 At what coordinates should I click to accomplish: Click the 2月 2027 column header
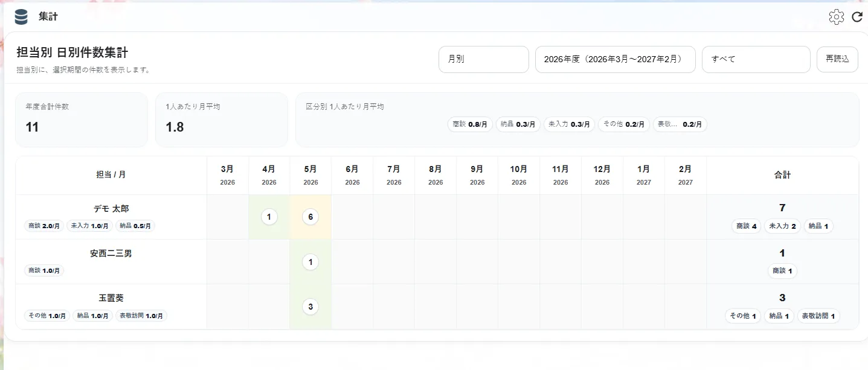pyautogui.click(x=686, y=175)
